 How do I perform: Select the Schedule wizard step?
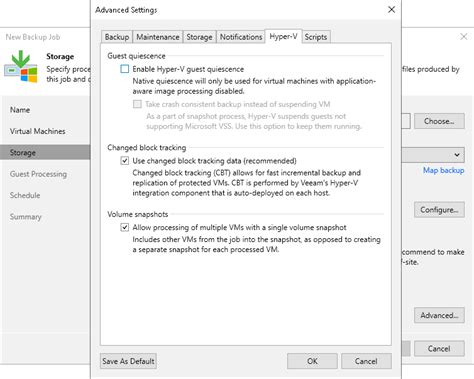25,195
